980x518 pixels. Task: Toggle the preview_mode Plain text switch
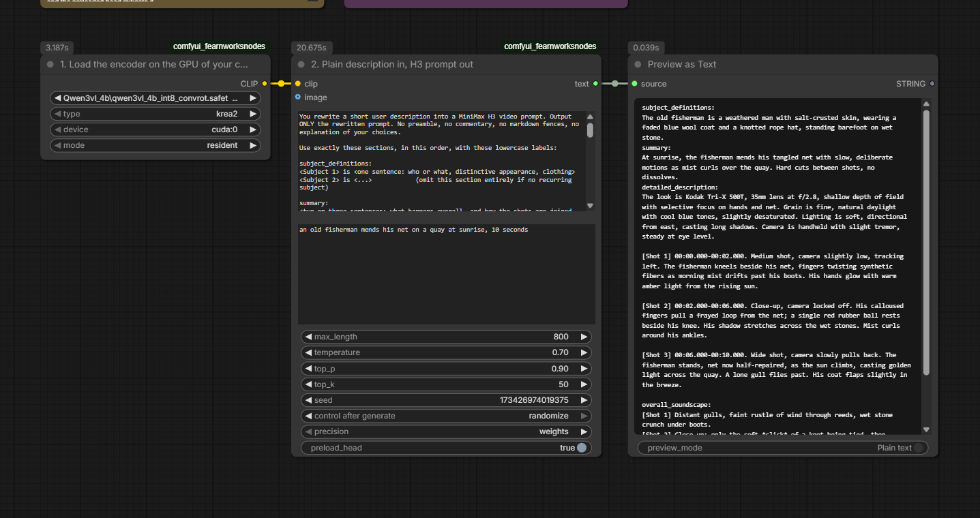click(x=919, y=448)
